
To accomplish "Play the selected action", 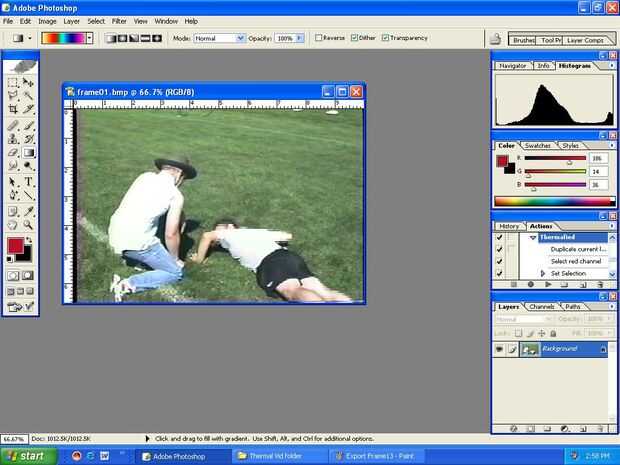I will point(548,284).
